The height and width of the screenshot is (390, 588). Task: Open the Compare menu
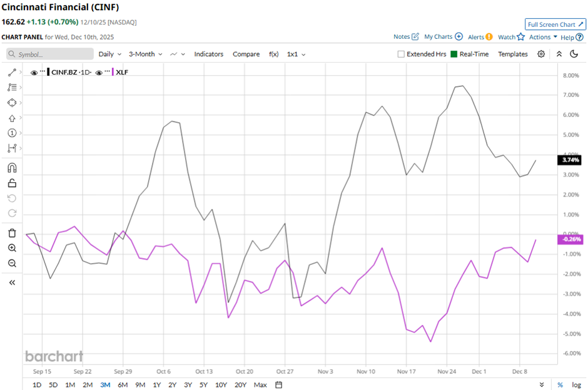[x=246, y=54]
